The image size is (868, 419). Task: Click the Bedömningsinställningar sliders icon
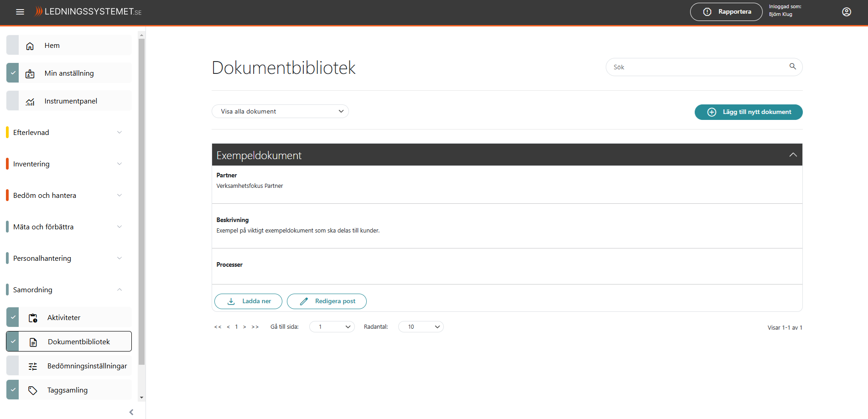pos(33,366)
